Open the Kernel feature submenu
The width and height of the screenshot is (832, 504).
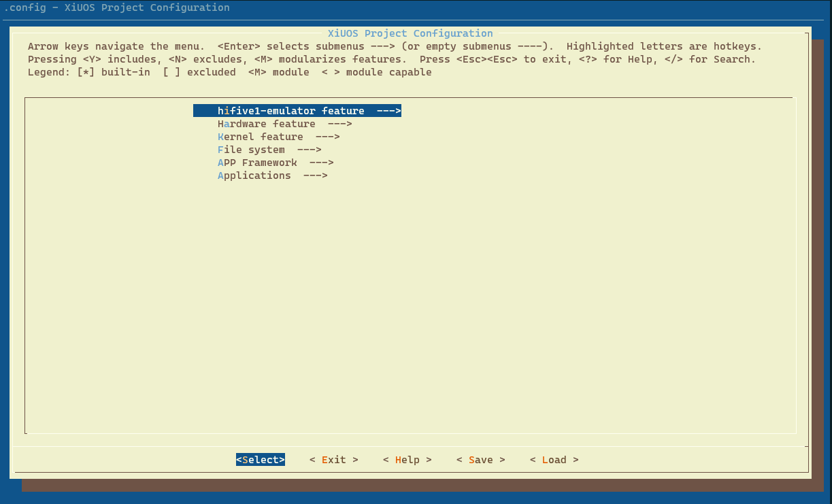[278, 137]
